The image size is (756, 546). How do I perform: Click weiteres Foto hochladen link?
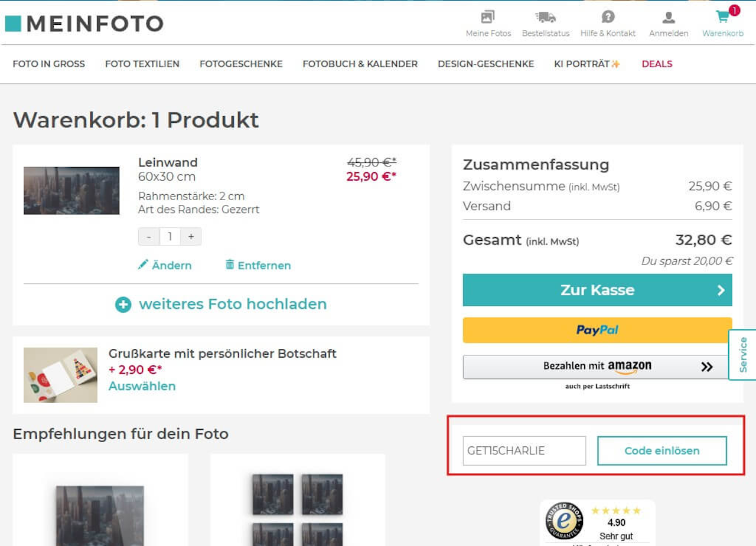click(x=233, y=304)
